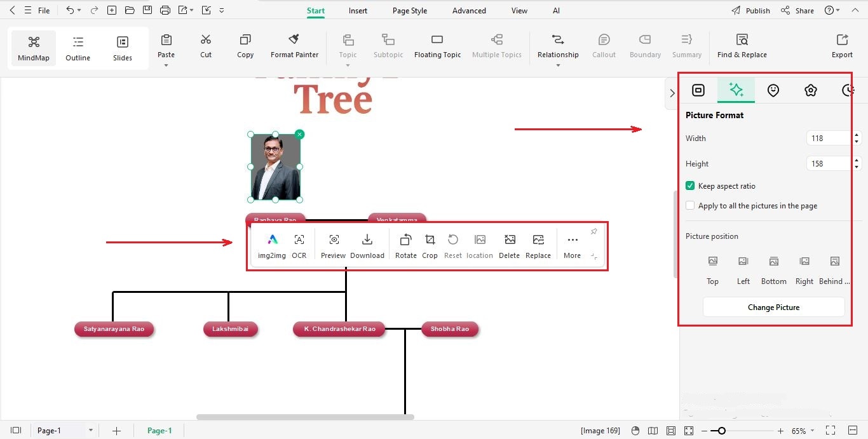Enable Apply to all pictures checkbox
The image size is (868, 439).
690,206
